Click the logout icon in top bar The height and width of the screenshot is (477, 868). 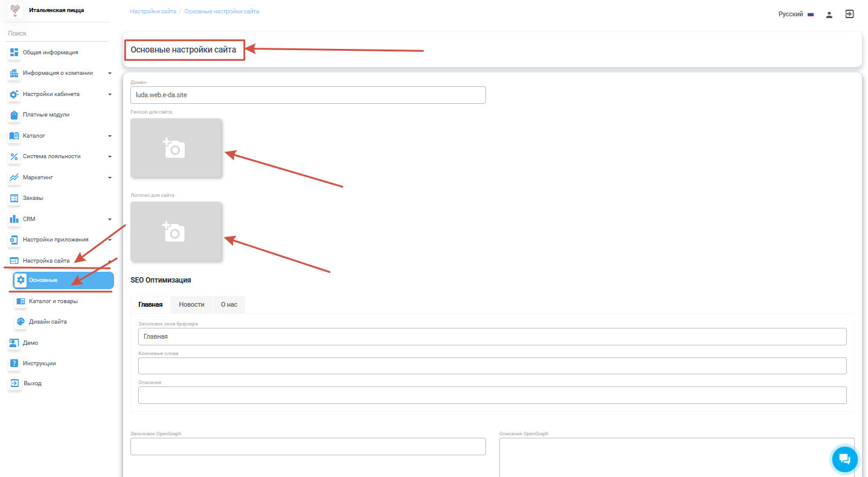tap(849, 14)
